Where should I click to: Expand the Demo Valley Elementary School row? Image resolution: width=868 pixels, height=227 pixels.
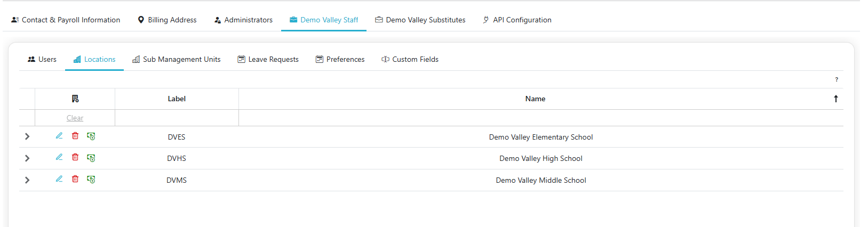pyautogui.click(x=27, y=137)
